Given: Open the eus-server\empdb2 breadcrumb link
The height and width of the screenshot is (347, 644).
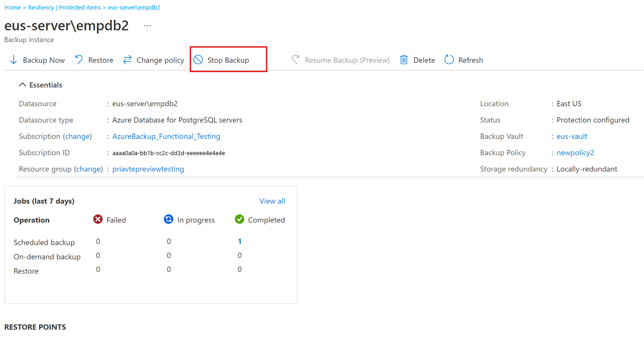Looking at the screenshot, I should coord(134,8).
